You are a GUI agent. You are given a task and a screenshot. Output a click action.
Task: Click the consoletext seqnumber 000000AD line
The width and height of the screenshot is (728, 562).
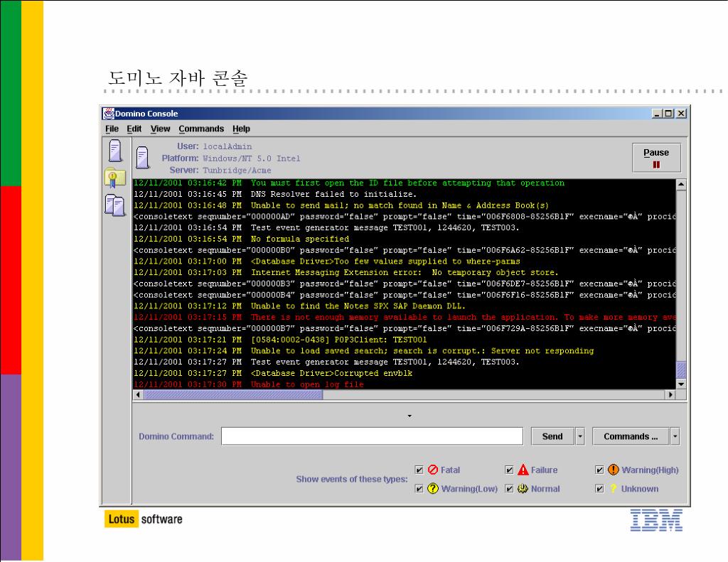pos(405,217)
